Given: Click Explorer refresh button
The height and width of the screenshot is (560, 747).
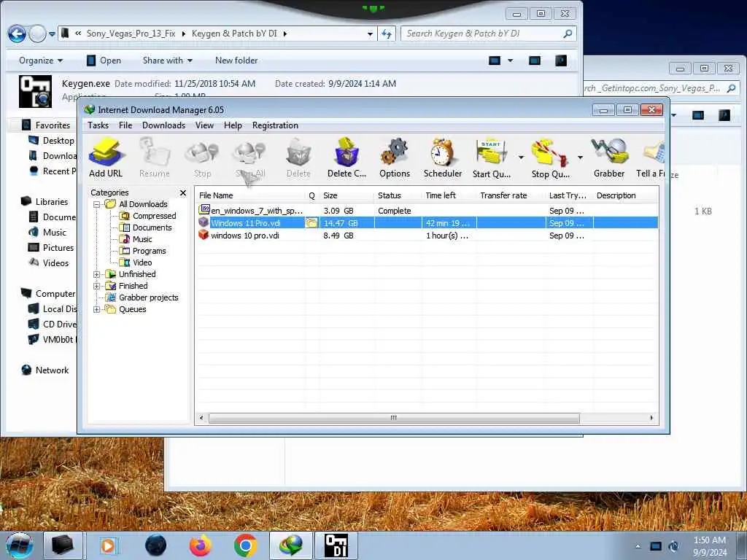Looking at the screenshot, I should click(x=387, y=34).
